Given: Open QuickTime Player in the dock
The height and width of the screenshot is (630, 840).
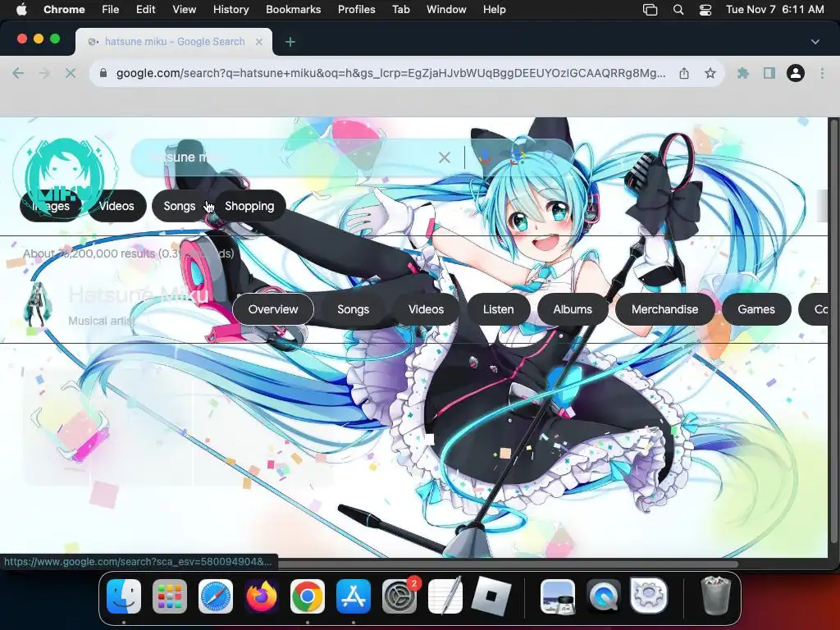Looking at the screenshot, I should click(x=603, y=596).
